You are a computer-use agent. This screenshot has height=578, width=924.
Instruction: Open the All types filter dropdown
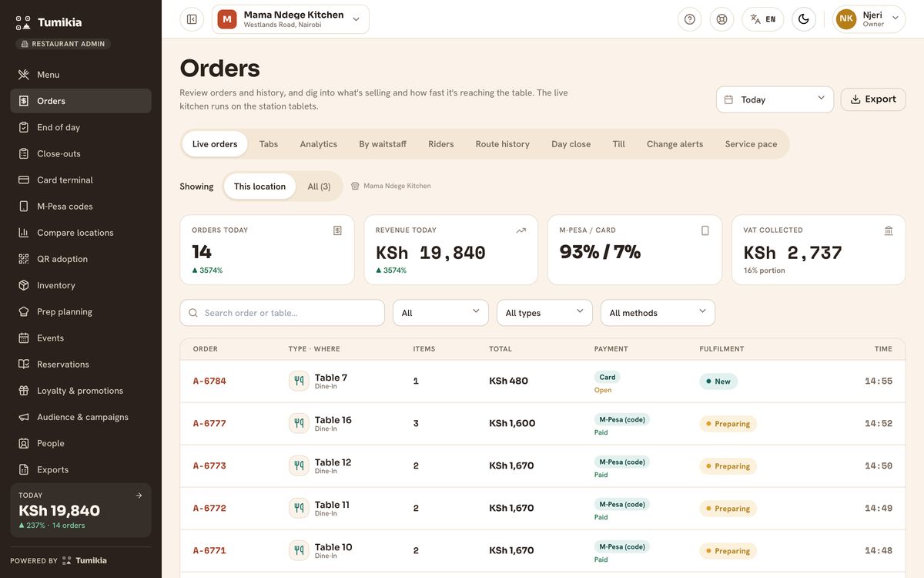[544, 313]
